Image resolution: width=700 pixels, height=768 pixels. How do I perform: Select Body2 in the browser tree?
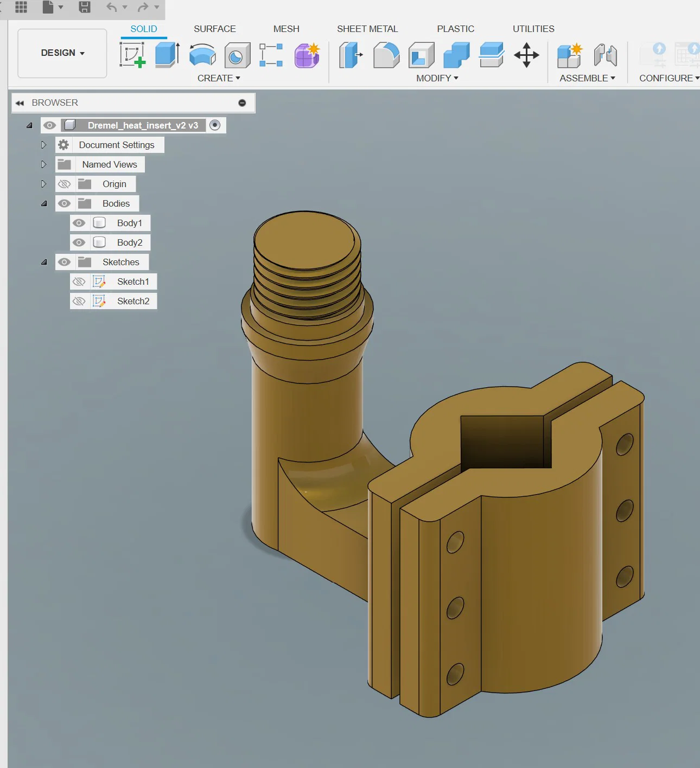click(x=130, y=242)
